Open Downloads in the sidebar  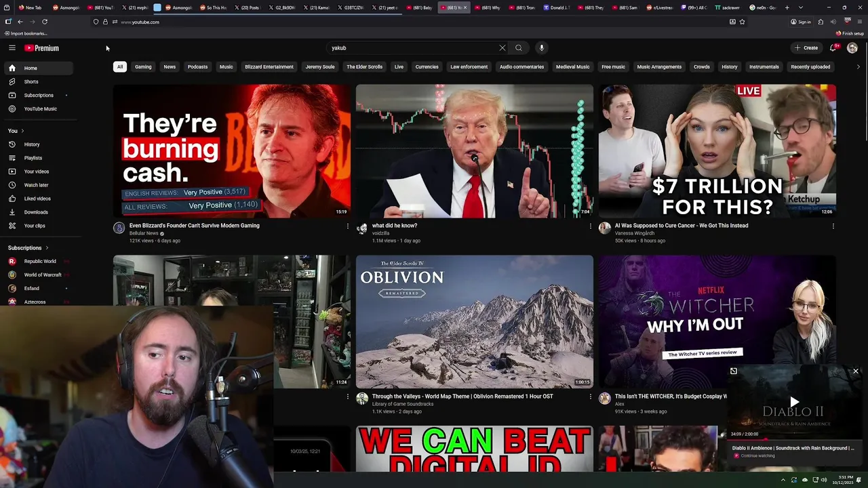(38, 212)
